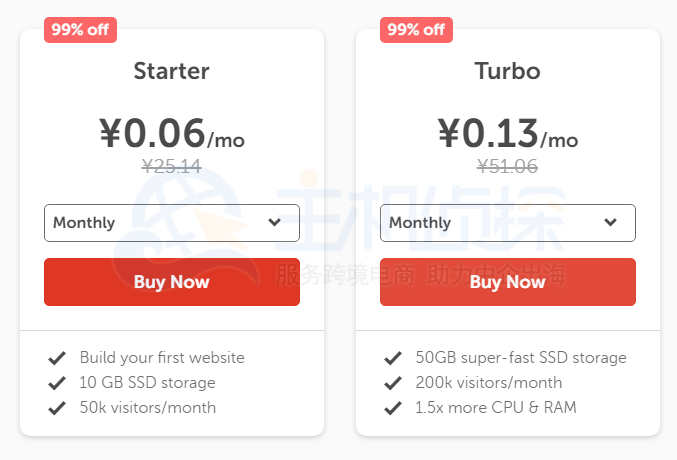Click the checkmark beside Build your first website
The width and height of the screenshot is (677, 460).
pyautogui.click(x=57, y=357)
